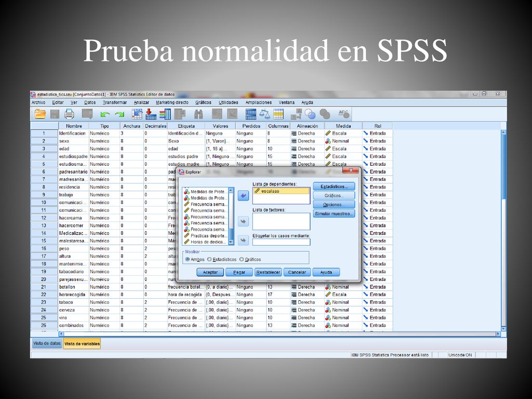The width and height of the screenshot is (532, 399).
Task: Click the Recall recent dialogs icon
Action: tap(87, 114)
